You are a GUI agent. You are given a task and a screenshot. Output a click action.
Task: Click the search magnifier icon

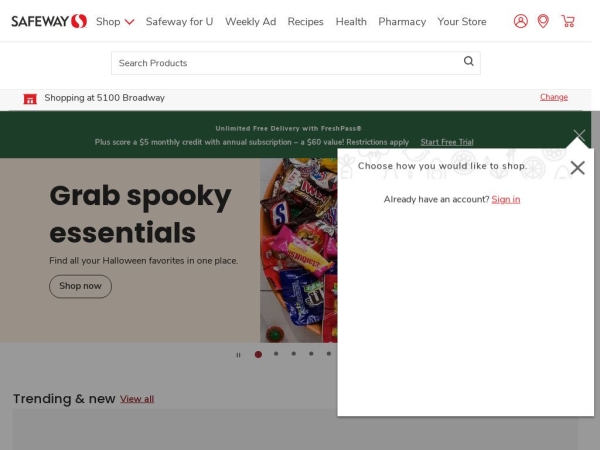pyautogui.click(x=468, y=61)
